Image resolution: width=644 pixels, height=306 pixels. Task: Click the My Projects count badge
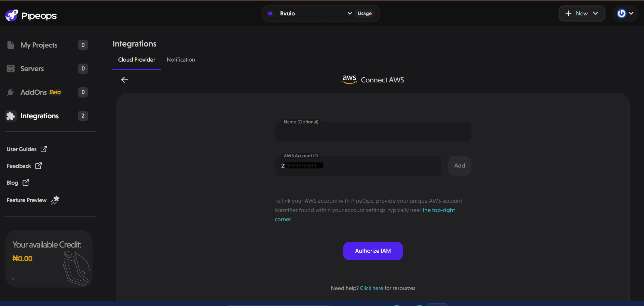(x=83, y=45)
